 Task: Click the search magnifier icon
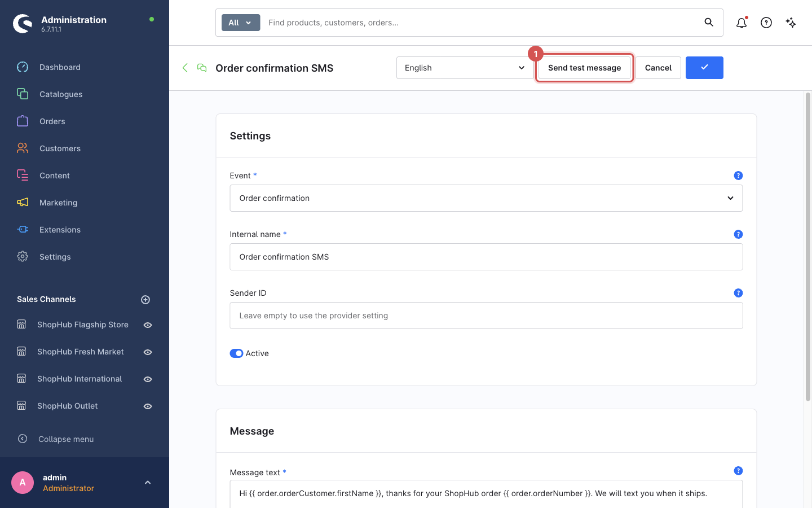point(709,23)
